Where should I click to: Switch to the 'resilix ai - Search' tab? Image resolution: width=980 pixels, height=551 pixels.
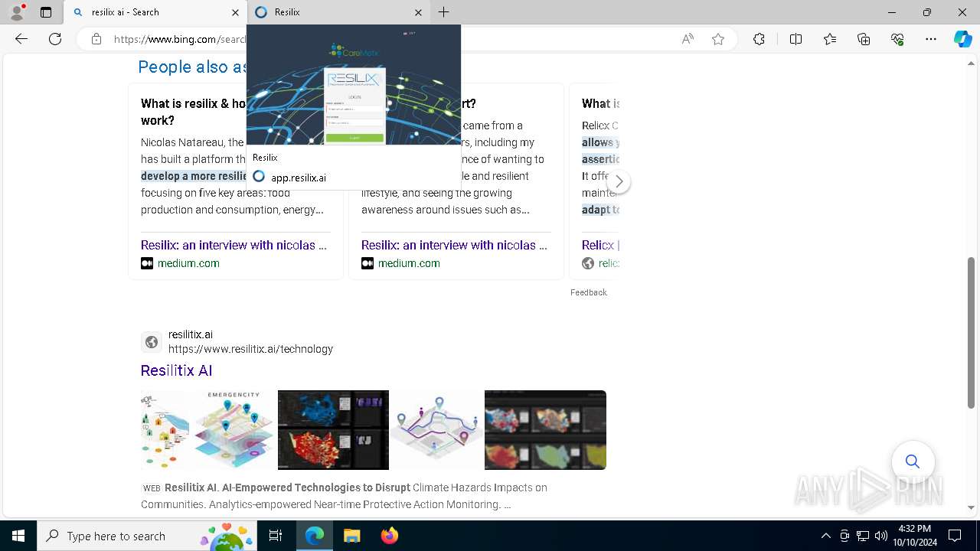point(155,12)
